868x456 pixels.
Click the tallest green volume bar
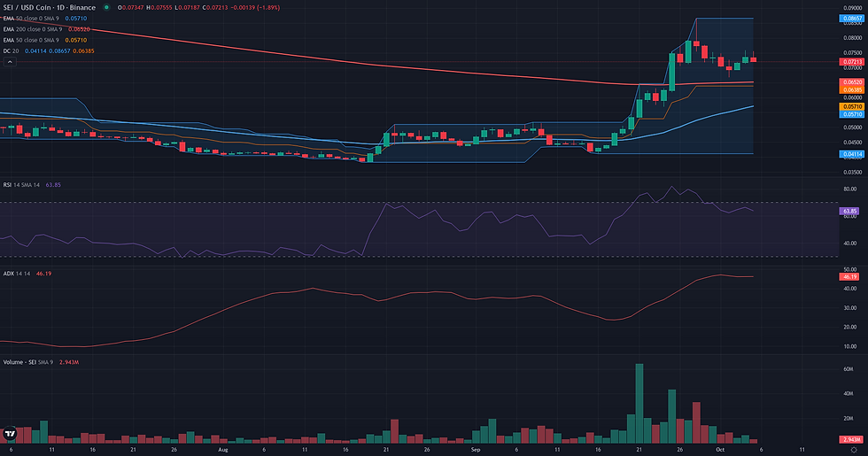pyautogui.click(x=639, y=404)
